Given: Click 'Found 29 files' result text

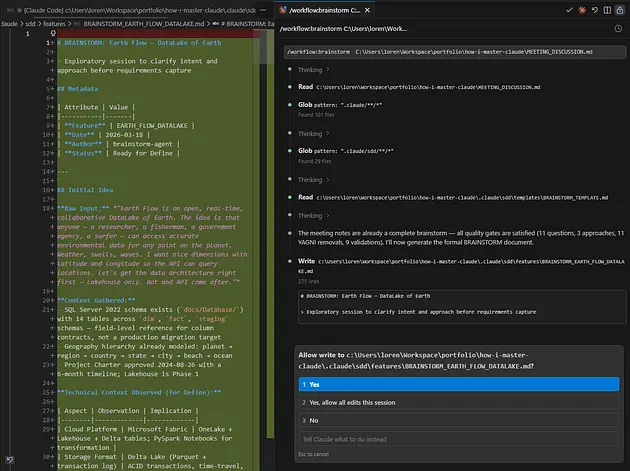Looking at the screenshot, I should [314, 161].
